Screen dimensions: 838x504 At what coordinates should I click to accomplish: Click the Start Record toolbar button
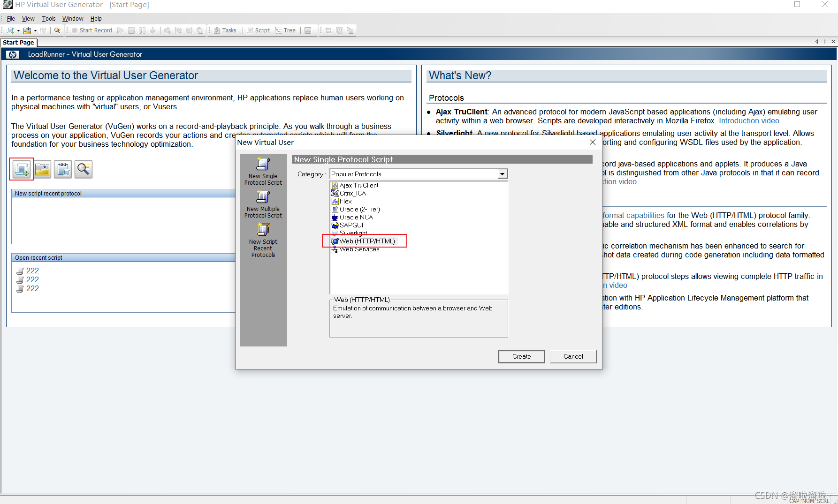coord(92,30)
